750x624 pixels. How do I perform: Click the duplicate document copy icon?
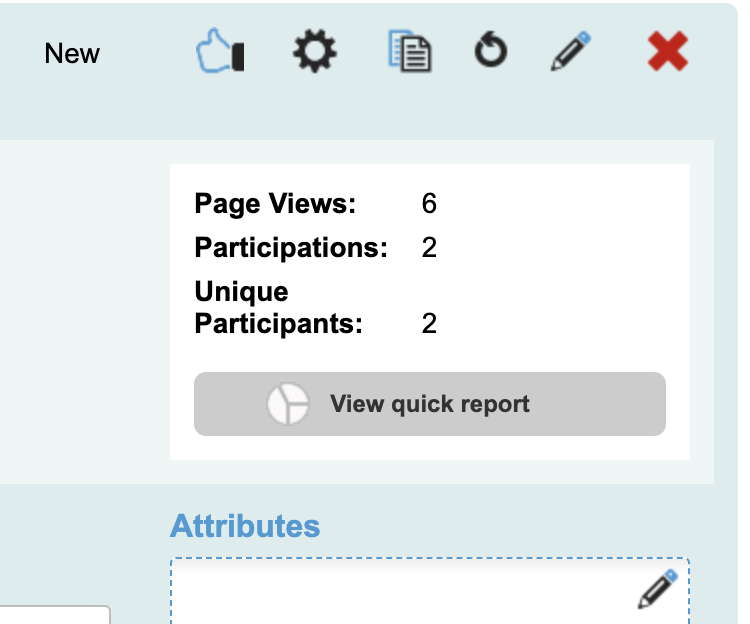410,52
